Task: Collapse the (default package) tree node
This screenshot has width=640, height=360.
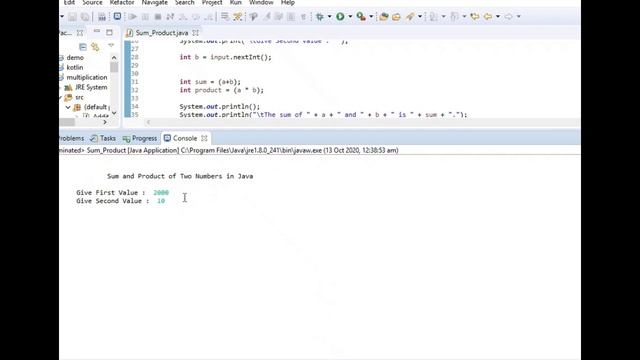Action: click(x=68, y=107)
